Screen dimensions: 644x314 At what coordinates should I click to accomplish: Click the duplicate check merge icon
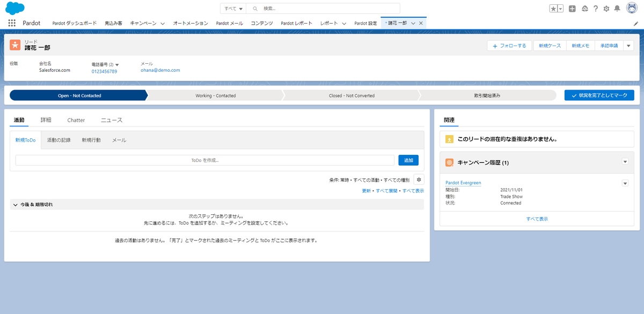point(450,139)
